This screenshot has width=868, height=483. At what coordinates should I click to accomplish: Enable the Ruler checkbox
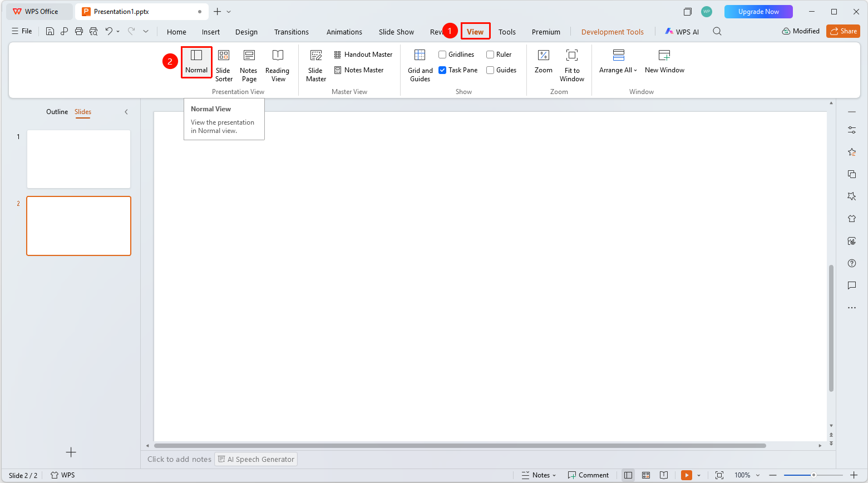(490, 55)
